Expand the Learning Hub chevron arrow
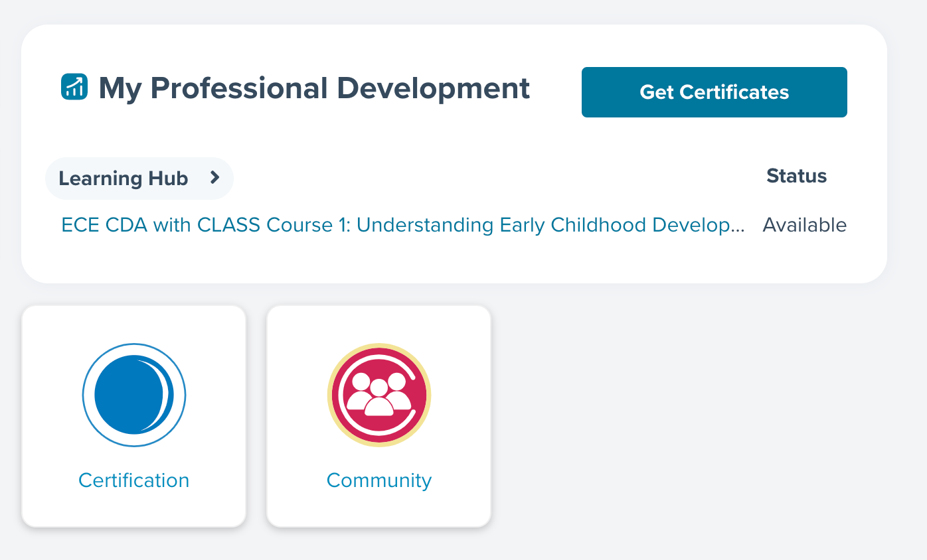Image resolution: width=927 pixels, height=560 pixels. (x=214, y=178)
